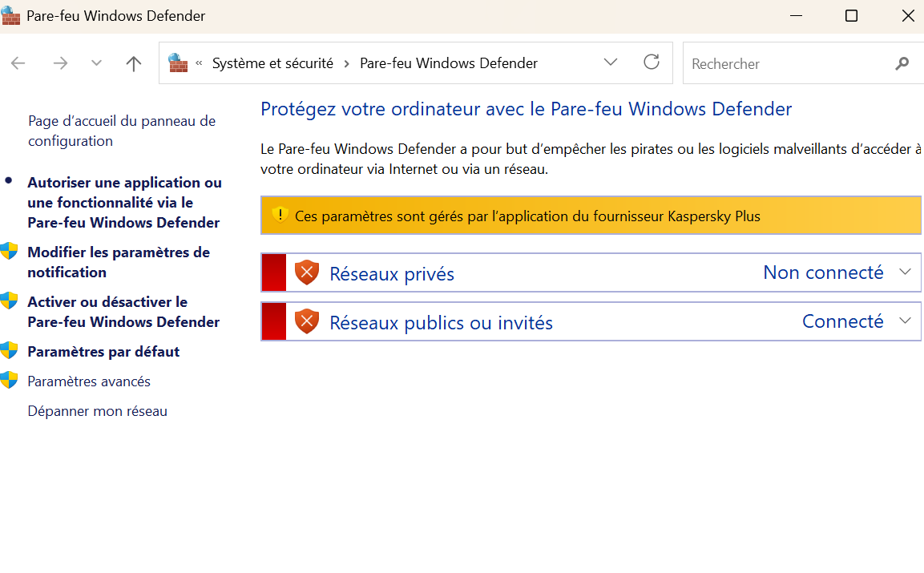Open the address bar history dropdown
The width and height of the screenshot is (924, 573).
[x=611, y=63]
